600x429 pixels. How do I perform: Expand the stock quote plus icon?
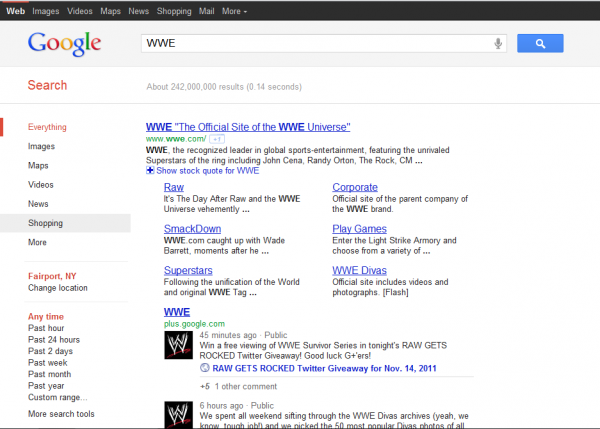coord(150,171)
